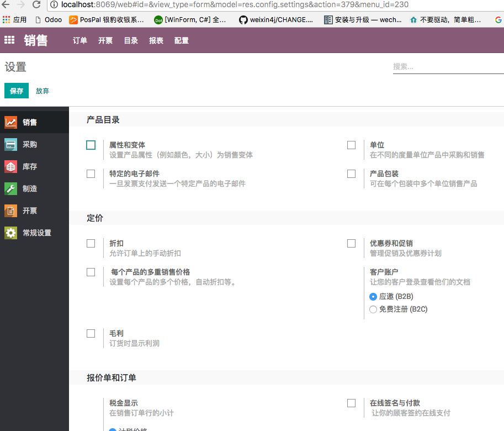
Task: Click the site info icon in address bar
Action: 54,4
